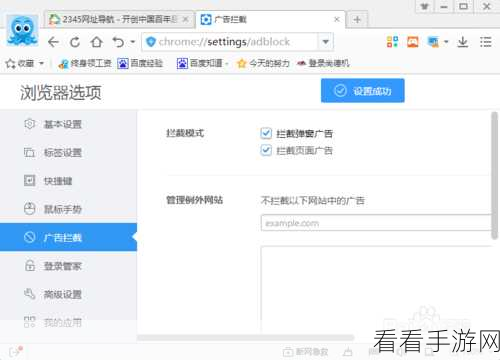
Task: Open the browser main menu icon
Action: pos(485,42)
